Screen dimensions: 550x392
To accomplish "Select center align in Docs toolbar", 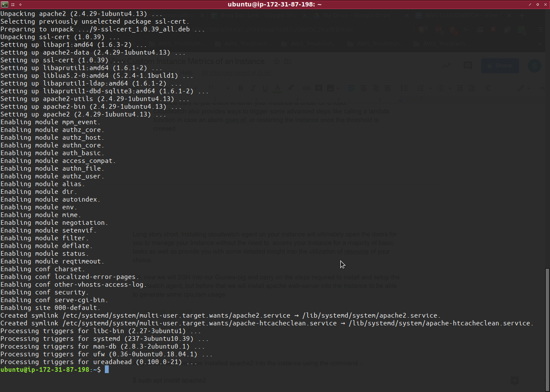I will coord(364,88).
